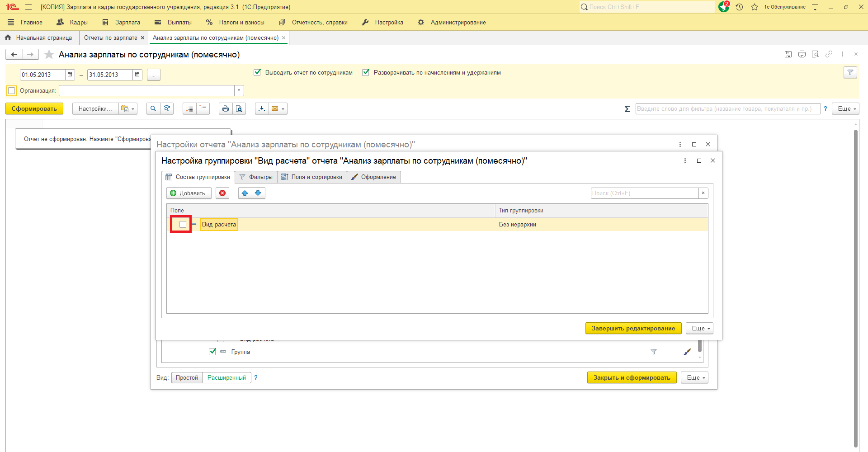
Task: Click the filter word input field
Action: point(728,108)
